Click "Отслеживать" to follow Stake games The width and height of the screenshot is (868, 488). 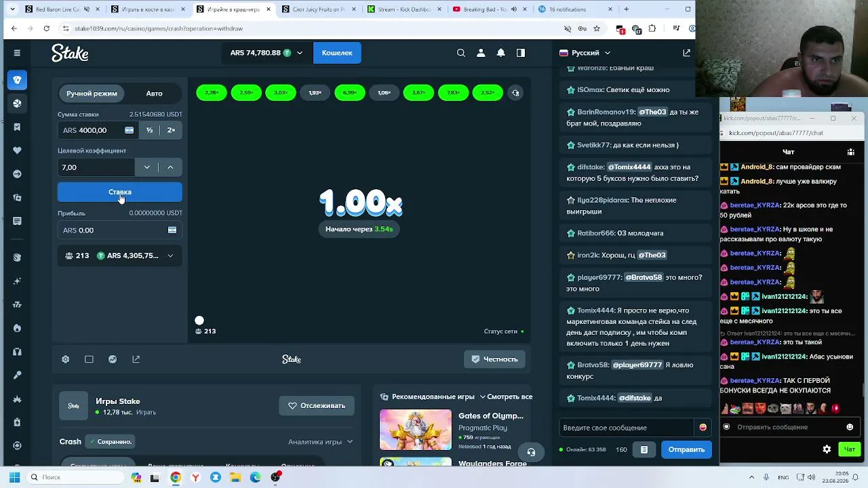click(x=317, y=406)
